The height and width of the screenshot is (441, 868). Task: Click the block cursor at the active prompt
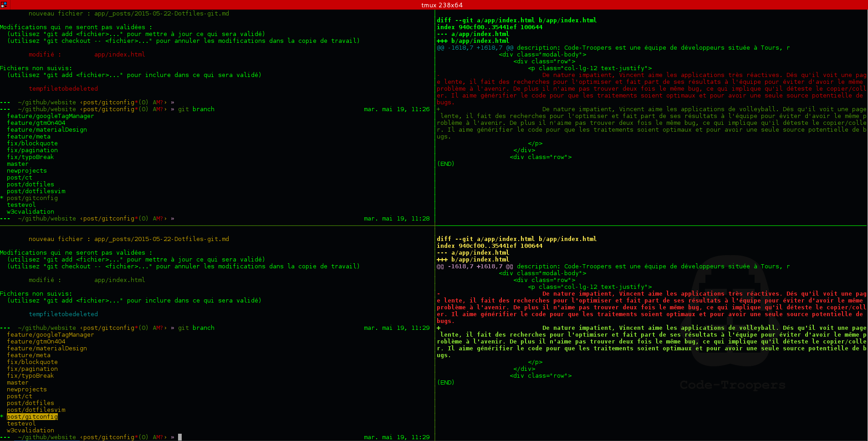click(x=180, y=437)
